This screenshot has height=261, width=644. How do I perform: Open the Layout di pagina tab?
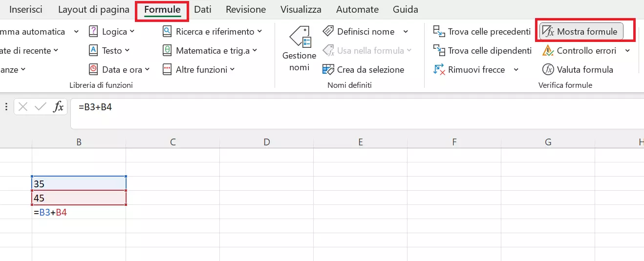pyautogui.click(x=93, y=10)
